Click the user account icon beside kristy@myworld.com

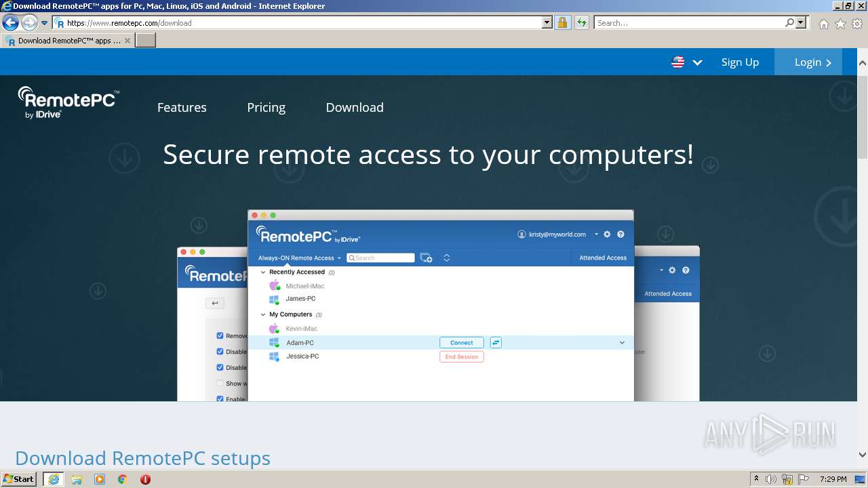[x=521, y=235]
